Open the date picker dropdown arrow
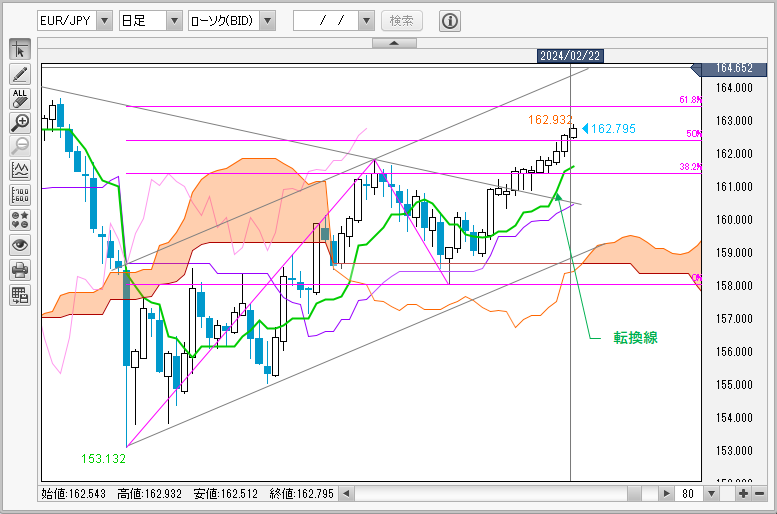Viewport: 777px width, 514px height. click(x=366, y=21)
